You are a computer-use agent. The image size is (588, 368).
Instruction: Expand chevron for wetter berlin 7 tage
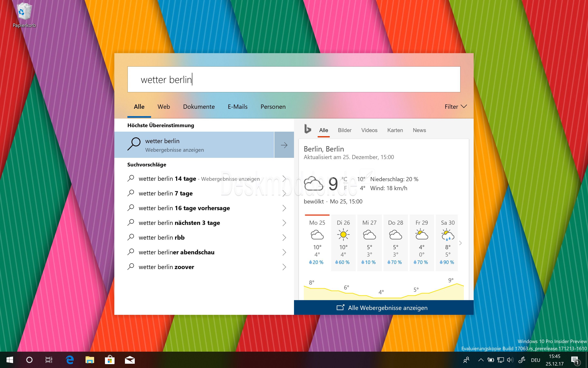pos(284,193)
